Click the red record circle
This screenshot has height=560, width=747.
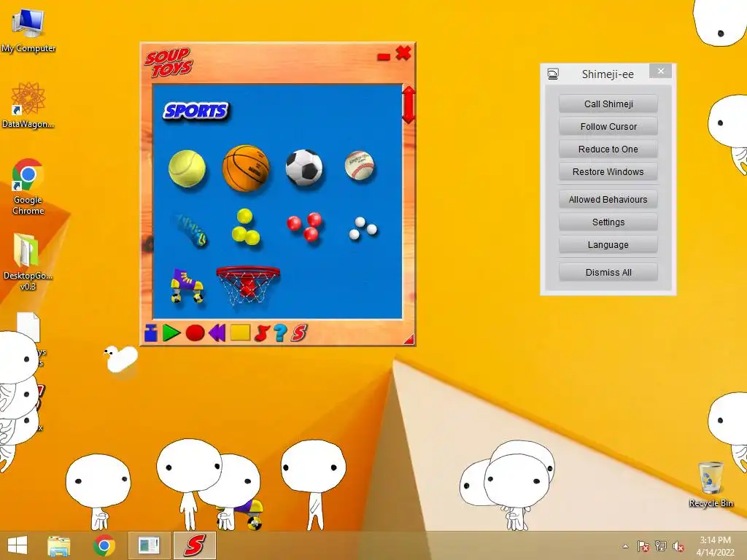(x=195, y=332)
